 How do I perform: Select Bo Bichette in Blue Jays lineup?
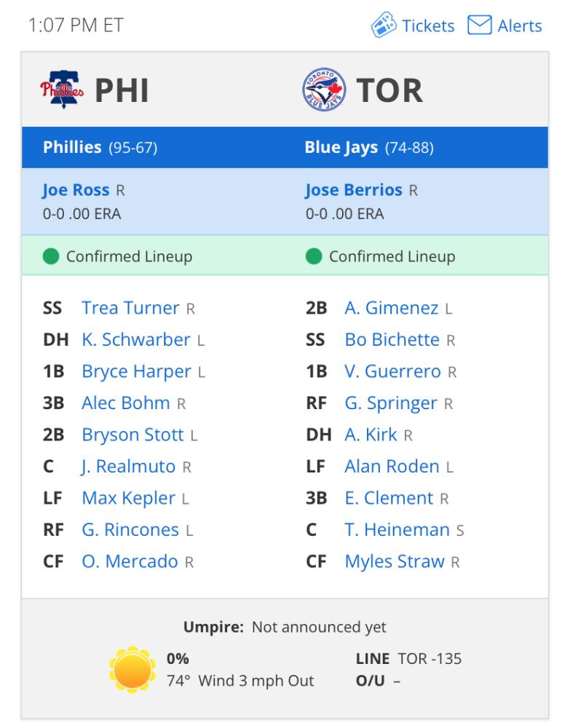[x=392, y=339]
